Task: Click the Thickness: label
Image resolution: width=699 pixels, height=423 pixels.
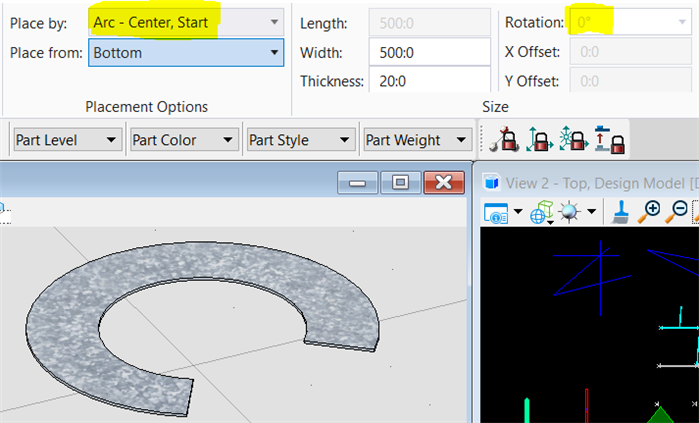Action: [332, 81]
